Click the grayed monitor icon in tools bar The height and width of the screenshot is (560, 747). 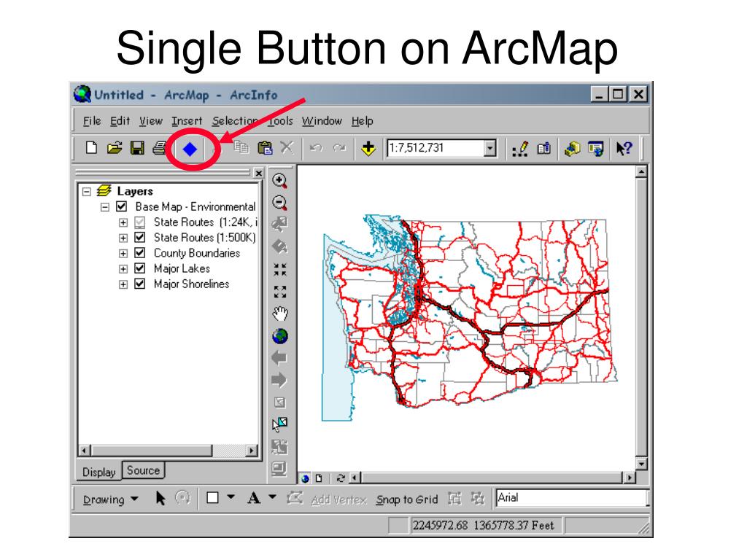click(279, 469)
